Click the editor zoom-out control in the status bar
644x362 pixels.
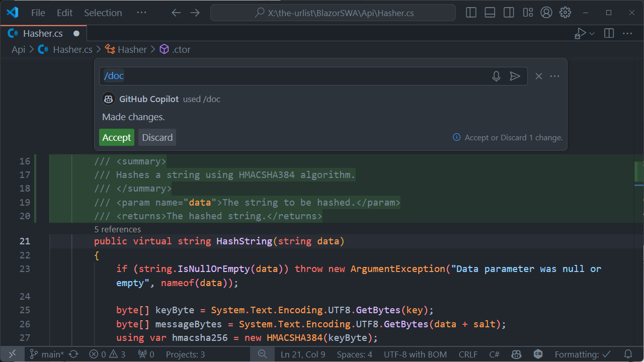click(262, 354)
